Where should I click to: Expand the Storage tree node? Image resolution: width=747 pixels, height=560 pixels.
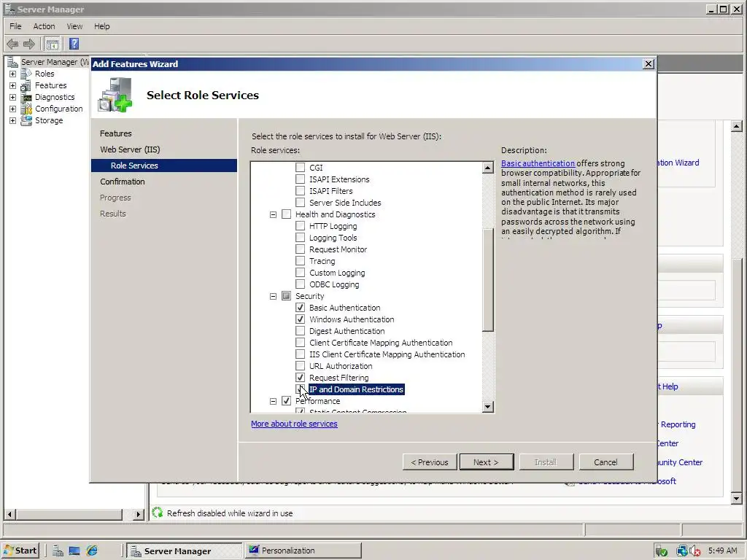(13, 120)
